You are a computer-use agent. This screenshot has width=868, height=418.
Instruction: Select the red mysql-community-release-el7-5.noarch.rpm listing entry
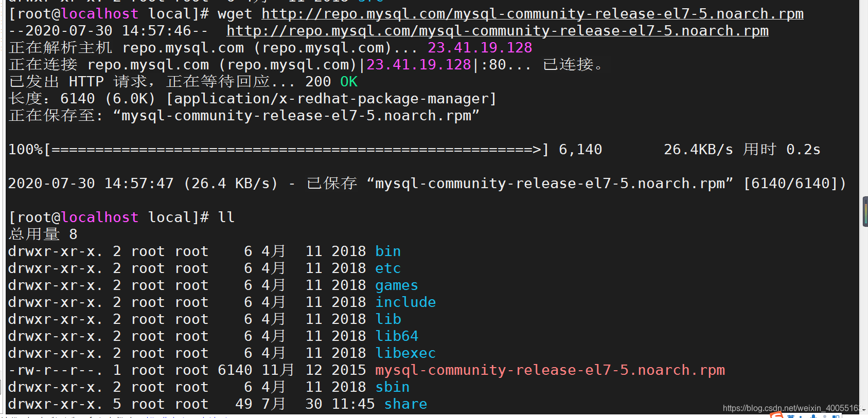[x=550, y=370]
